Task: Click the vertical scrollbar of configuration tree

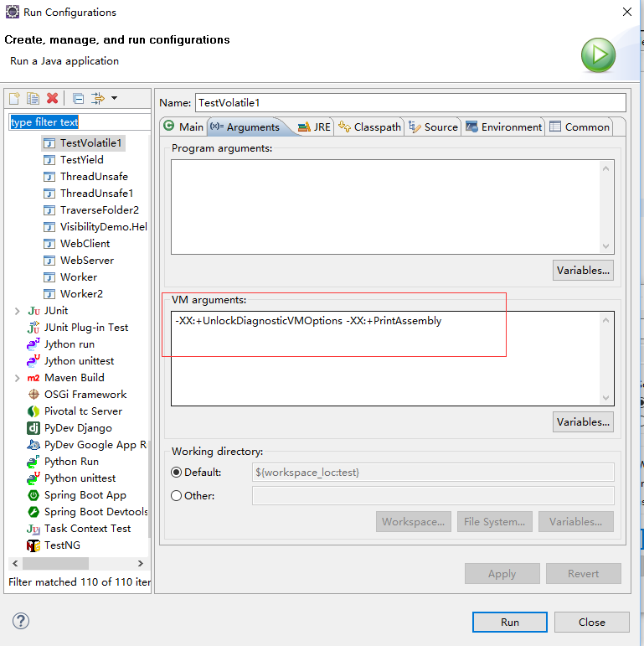Action: pyautogui.click(x=149, y=488)
